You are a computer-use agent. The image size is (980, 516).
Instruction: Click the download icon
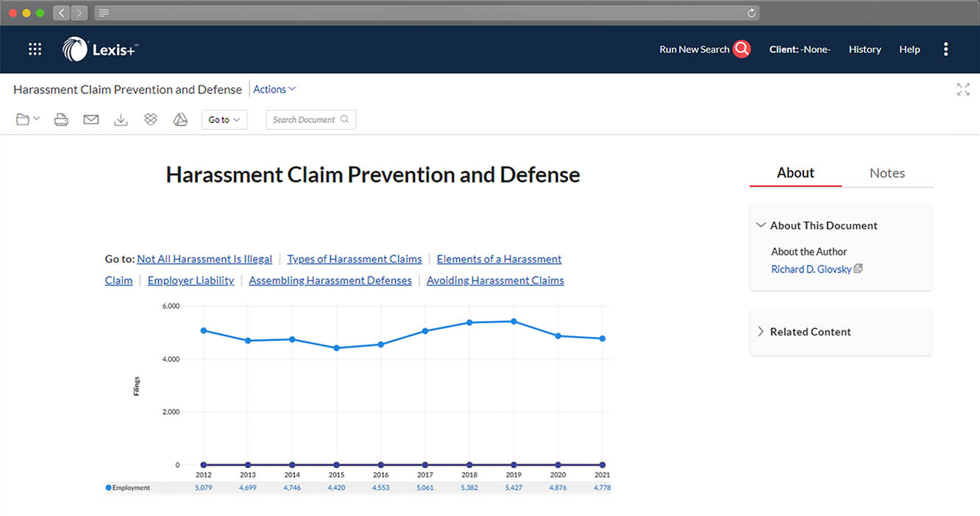121,119
